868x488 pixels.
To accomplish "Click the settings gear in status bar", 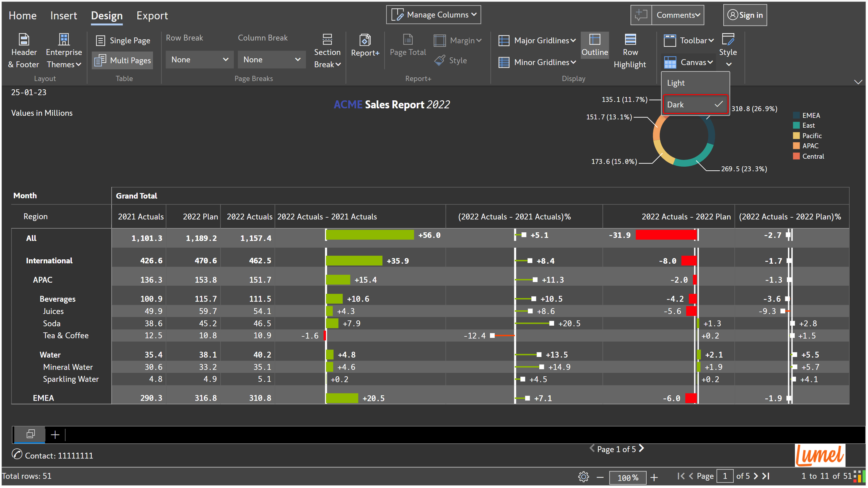I will tap(583, 477).
